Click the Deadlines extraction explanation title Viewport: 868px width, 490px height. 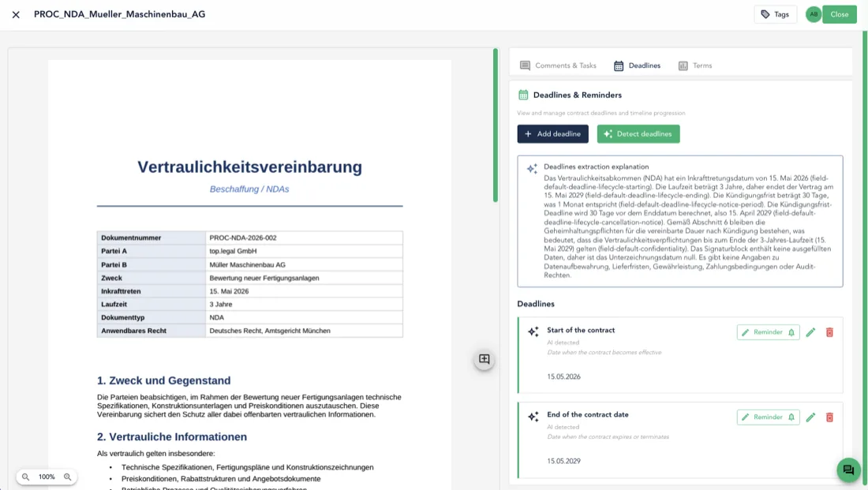[x=597, y=166]
